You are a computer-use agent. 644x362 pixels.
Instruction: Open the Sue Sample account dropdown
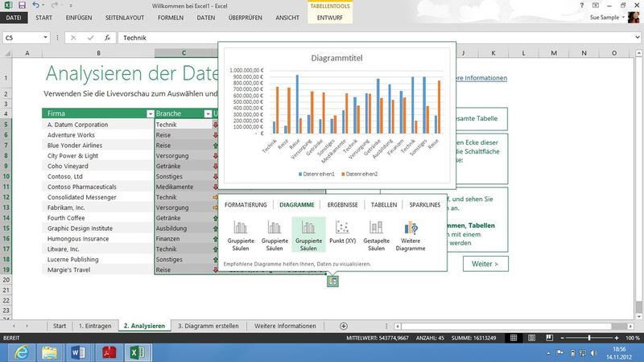click(x=623, y=17)
